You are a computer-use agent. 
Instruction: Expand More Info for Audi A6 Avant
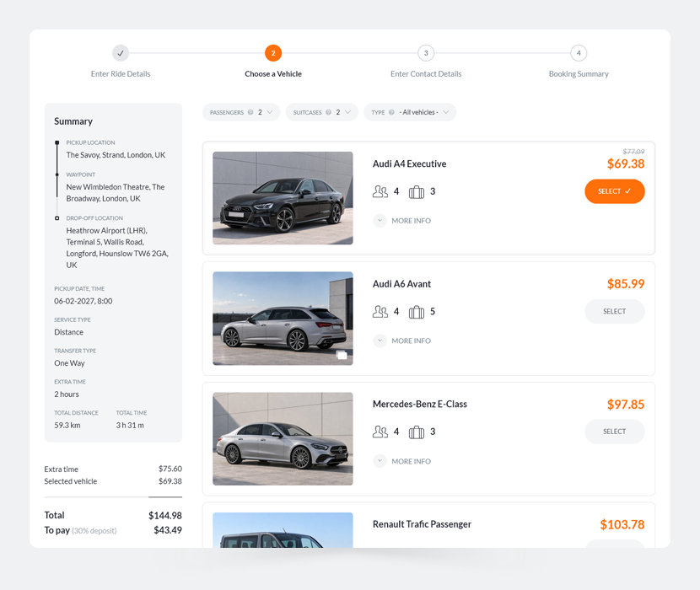click(402, 341)
